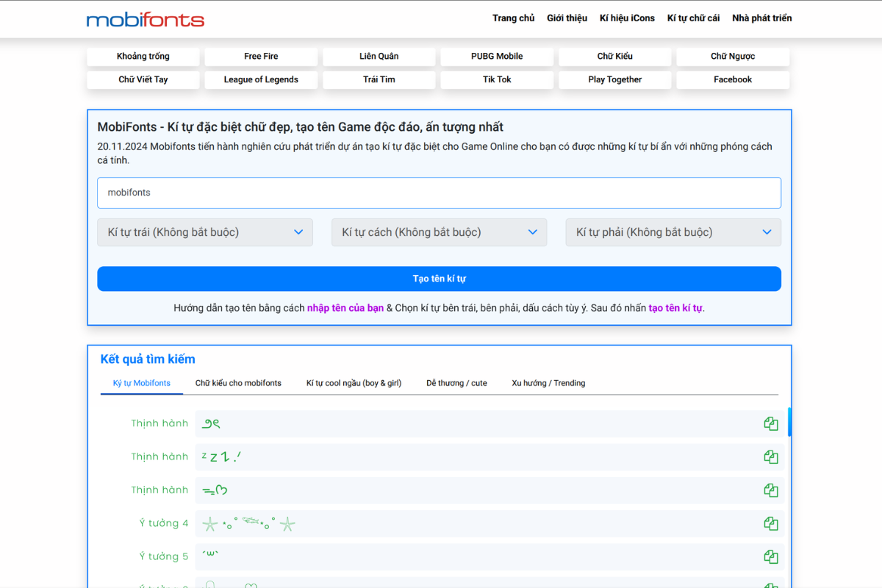882x588 pixels.
Task: Open the Kí hiệu iCons menu item
Action: tap(627, 18)
